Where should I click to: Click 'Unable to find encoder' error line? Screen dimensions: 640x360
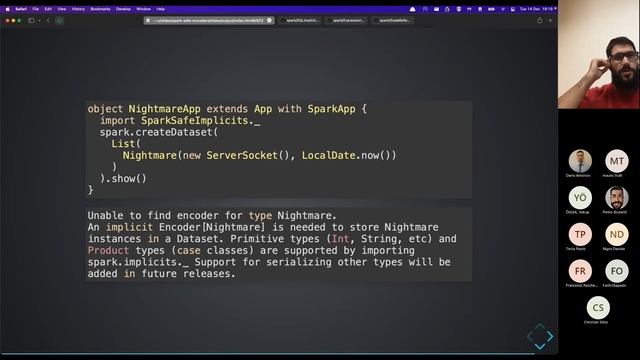coord(212,216)
